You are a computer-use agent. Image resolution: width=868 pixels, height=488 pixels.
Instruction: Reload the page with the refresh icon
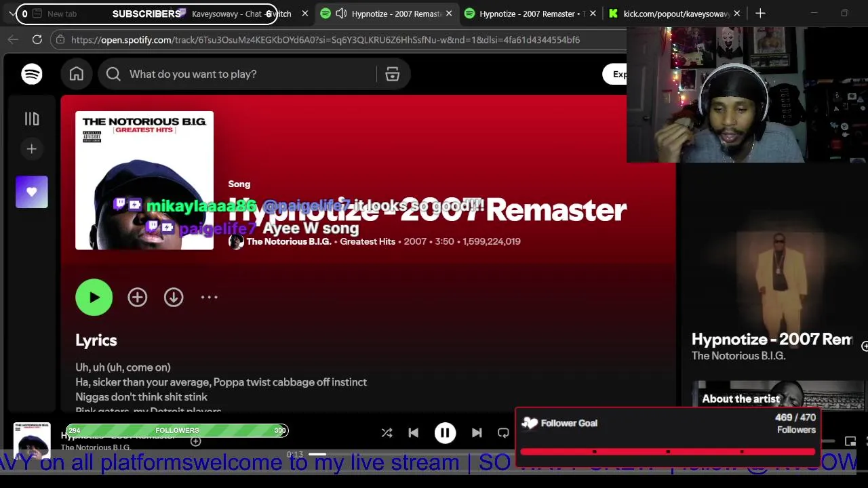tap(37, 40)
